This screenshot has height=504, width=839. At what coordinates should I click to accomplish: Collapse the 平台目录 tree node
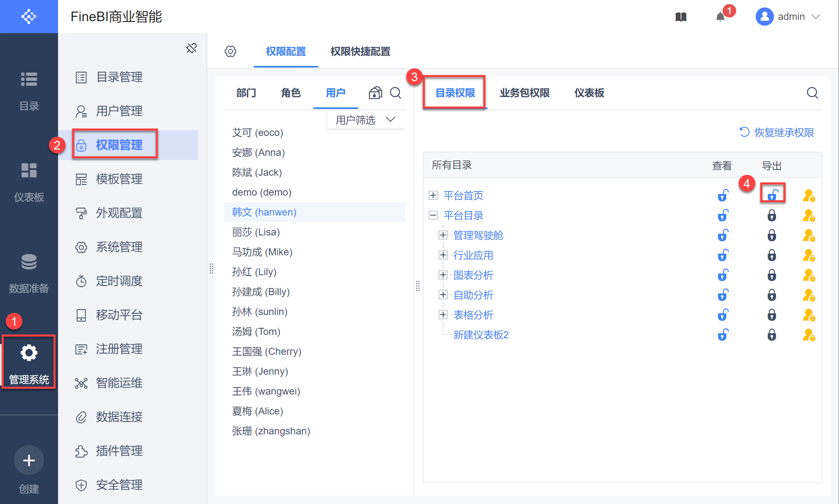click(x=433, y=215)
